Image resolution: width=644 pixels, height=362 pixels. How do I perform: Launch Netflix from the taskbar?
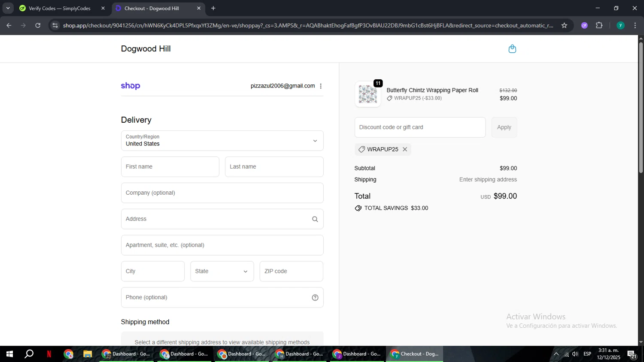pyautogui.click(x=49, y=354)
